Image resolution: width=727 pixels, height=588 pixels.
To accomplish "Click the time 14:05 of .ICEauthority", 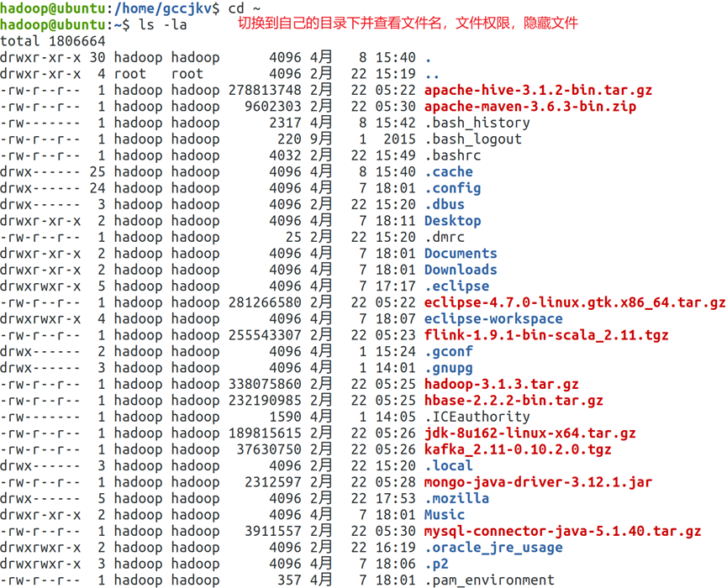I will point(396,417).
